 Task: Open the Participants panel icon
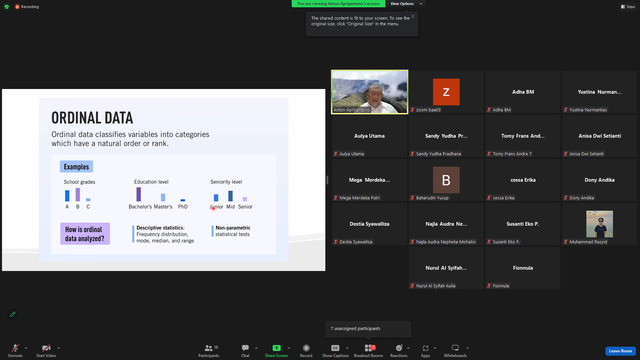point(209,348)
